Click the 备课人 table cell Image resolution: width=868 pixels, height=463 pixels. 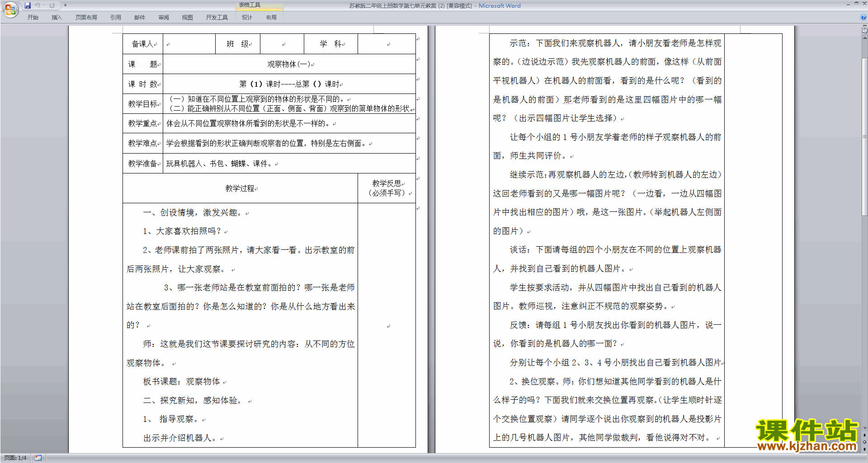click(x=143, y=44)
